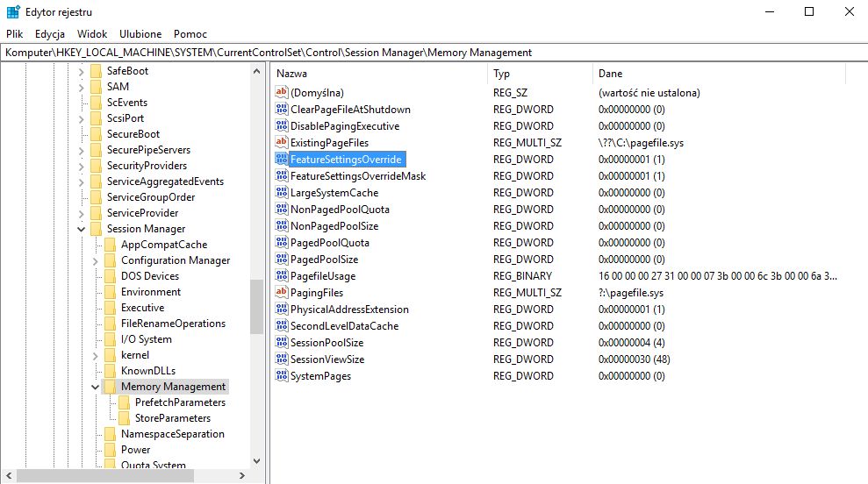Click the icon of SystemPages
This screenshot has height=484, width=868.
281,375
